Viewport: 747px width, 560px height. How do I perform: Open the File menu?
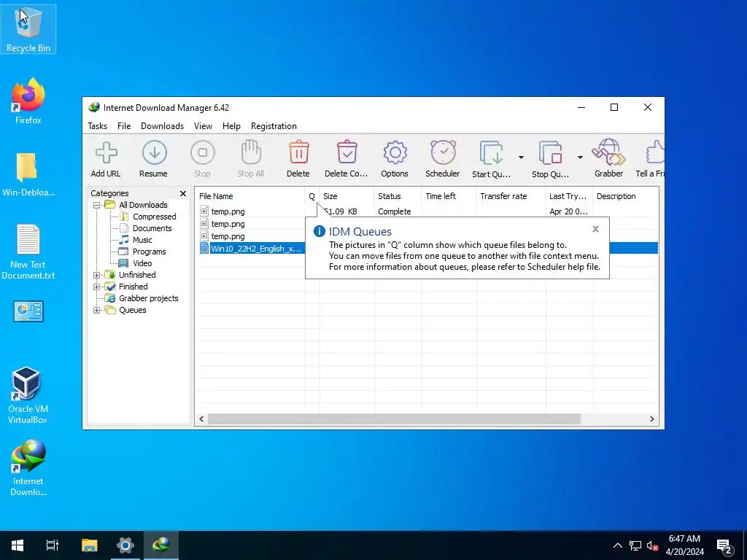(124, 126)
